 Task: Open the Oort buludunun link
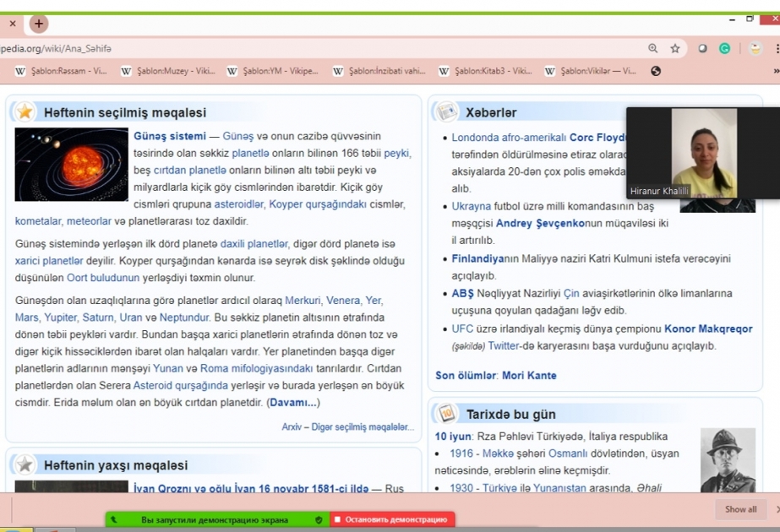[103, 278]
